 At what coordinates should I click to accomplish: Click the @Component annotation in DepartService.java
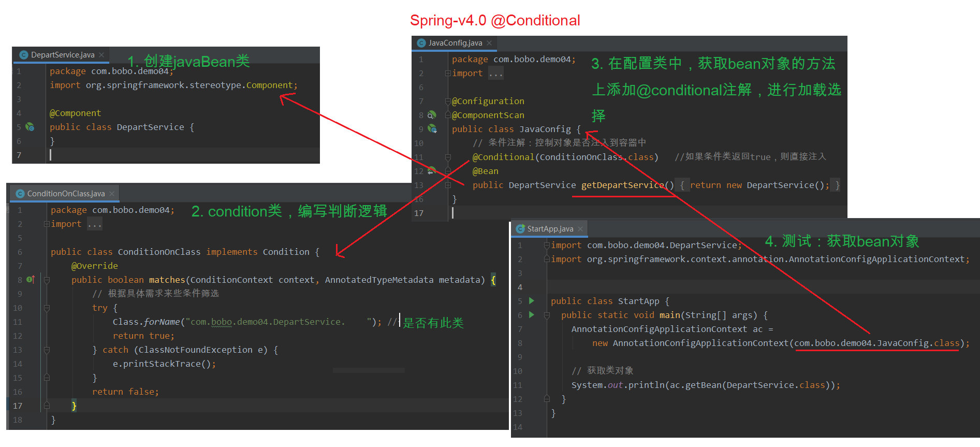click(x=75, y=113)
